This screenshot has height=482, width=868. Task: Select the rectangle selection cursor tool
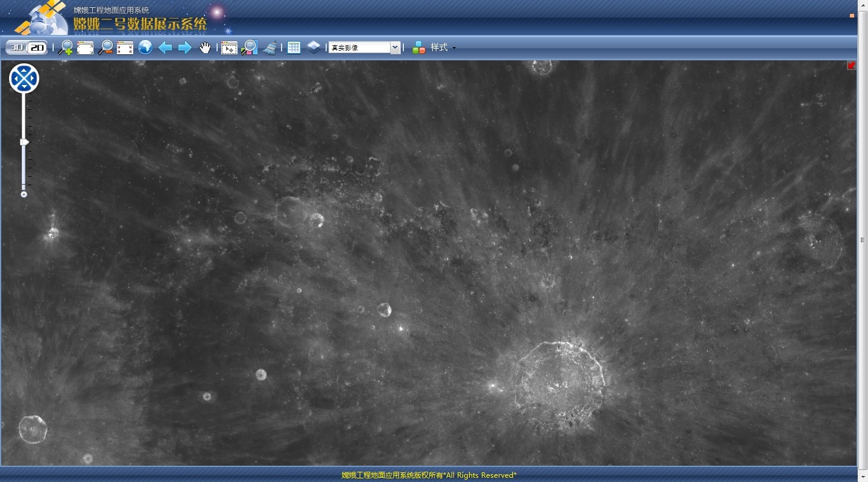[x=229, y=48]
